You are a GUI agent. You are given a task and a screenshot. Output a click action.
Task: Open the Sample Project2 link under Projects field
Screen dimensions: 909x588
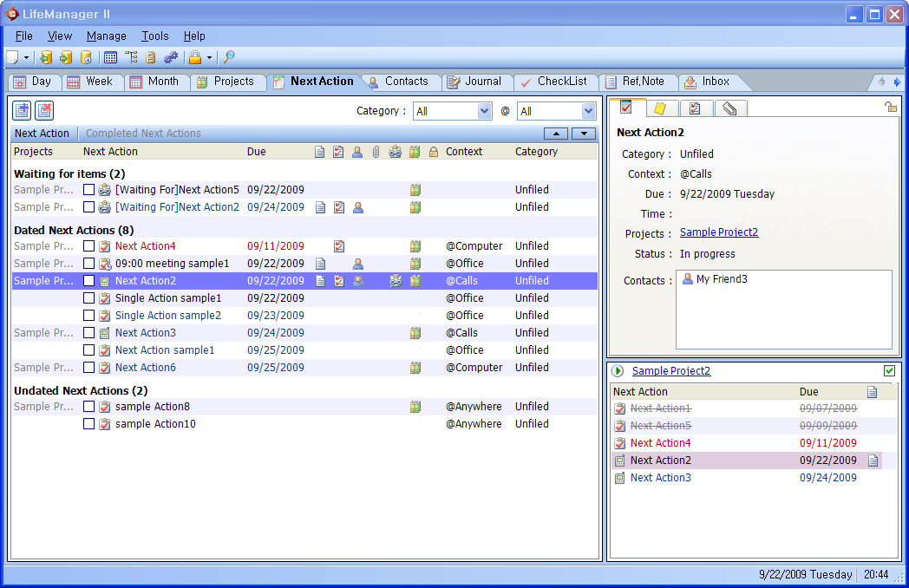[x=719, y=232]
